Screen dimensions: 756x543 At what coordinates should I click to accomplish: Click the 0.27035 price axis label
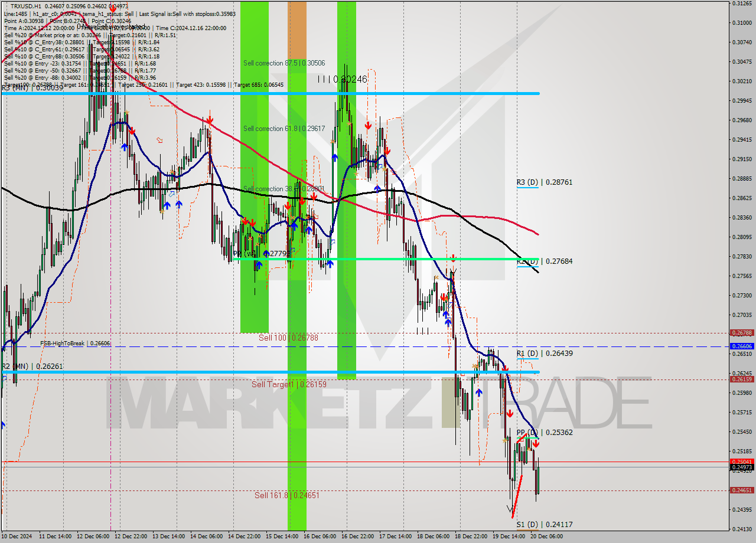click(742, 315)
